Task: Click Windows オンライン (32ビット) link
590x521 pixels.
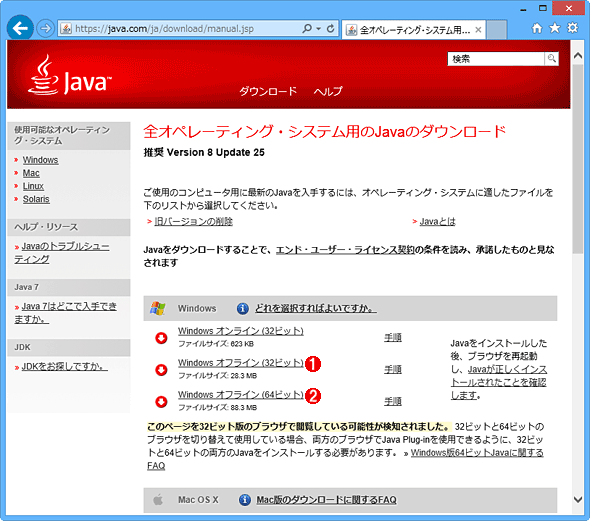Action: (x=240, y=331)
